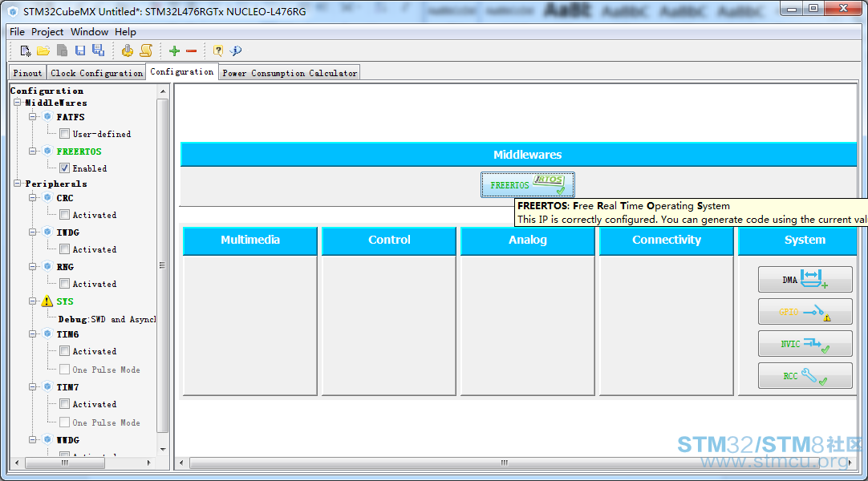Click the New Project toolbar icon

(25, 51)
